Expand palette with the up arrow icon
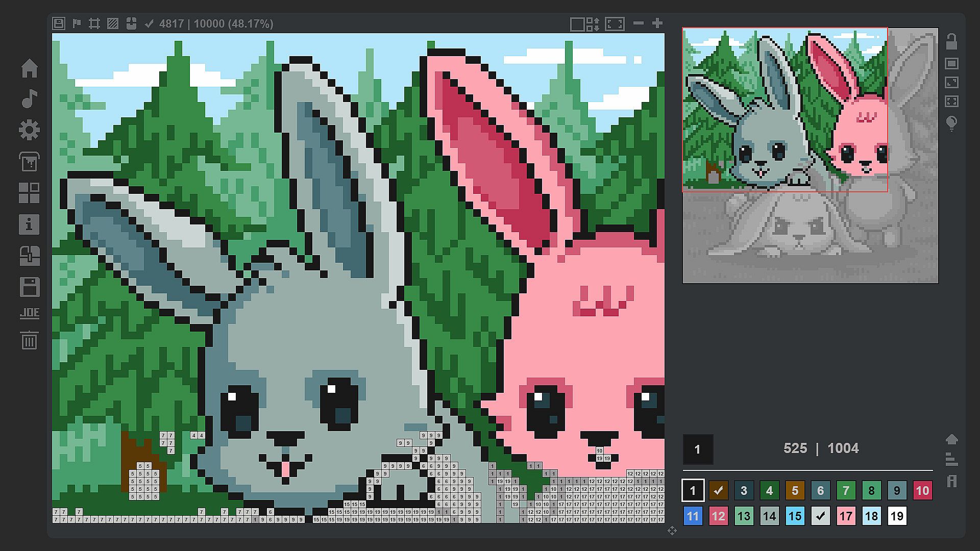This screenshot has height=551, width=980. tap(951, 439)
